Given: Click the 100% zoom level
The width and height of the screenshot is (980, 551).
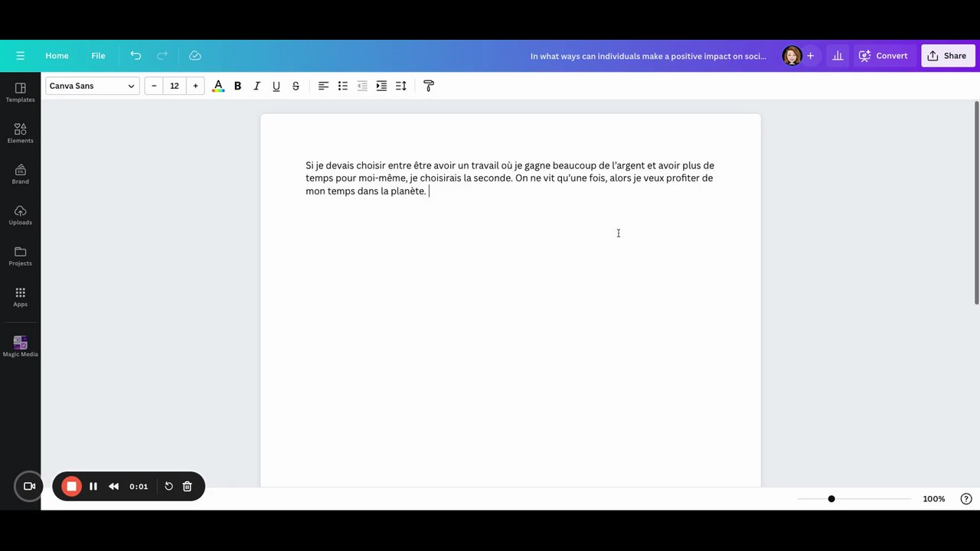Looking at the screenshot, I should pos(934,499).
